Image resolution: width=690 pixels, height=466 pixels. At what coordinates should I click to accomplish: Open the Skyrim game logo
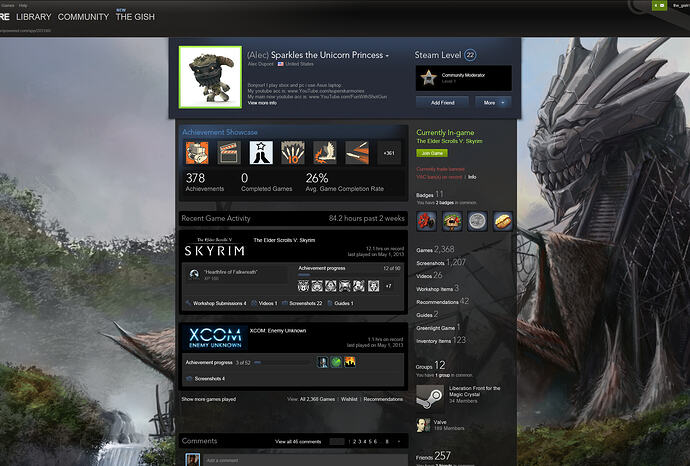[214, 247]
